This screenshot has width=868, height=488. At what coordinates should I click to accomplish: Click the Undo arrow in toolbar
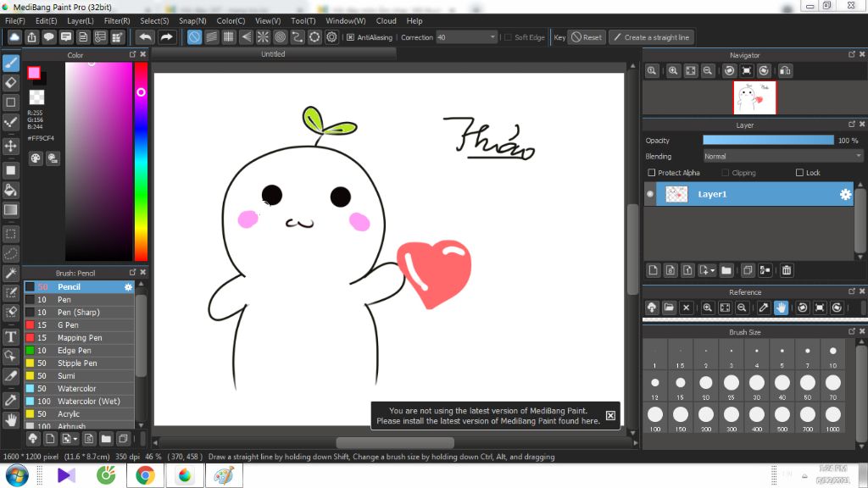(x=146, y=37)
